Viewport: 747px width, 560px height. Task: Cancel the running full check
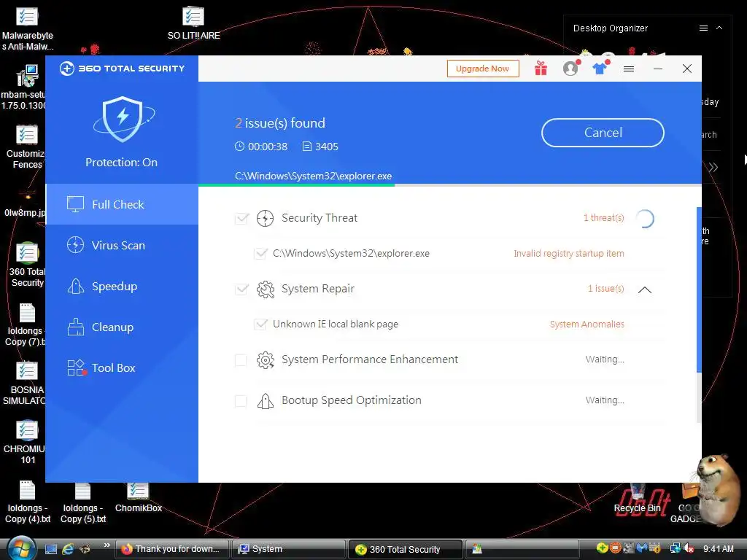603,133
